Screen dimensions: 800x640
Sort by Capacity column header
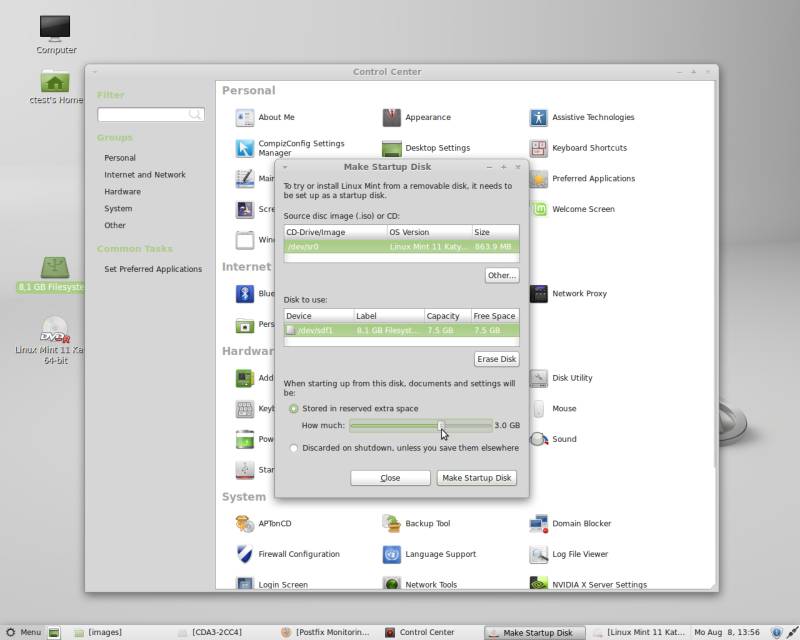point(447,316)
